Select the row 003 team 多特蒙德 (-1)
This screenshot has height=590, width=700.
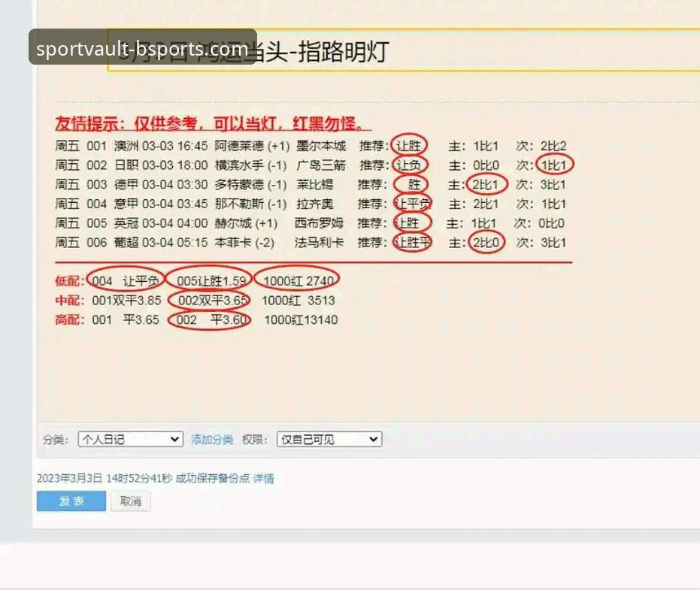point(250,184)
